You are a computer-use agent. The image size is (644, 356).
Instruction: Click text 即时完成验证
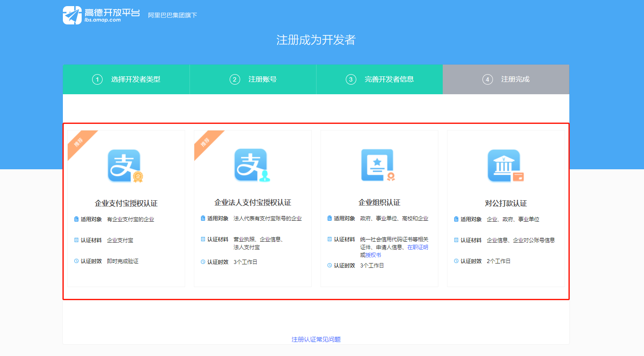click(123, 261)
